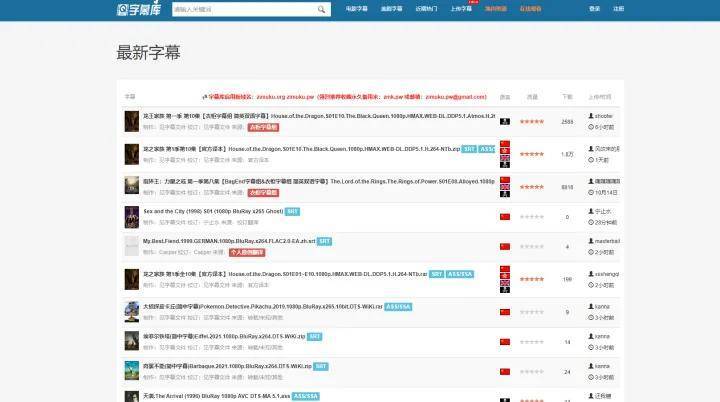Open the 电影字幕 menu item

(x=357, y=9)
